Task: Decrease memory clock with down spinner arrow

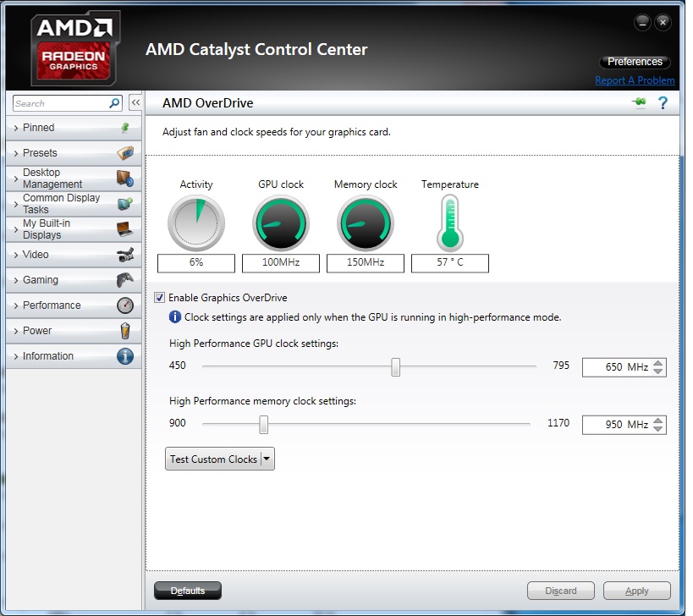Action: pyautogui.click(x=657, y=429)
